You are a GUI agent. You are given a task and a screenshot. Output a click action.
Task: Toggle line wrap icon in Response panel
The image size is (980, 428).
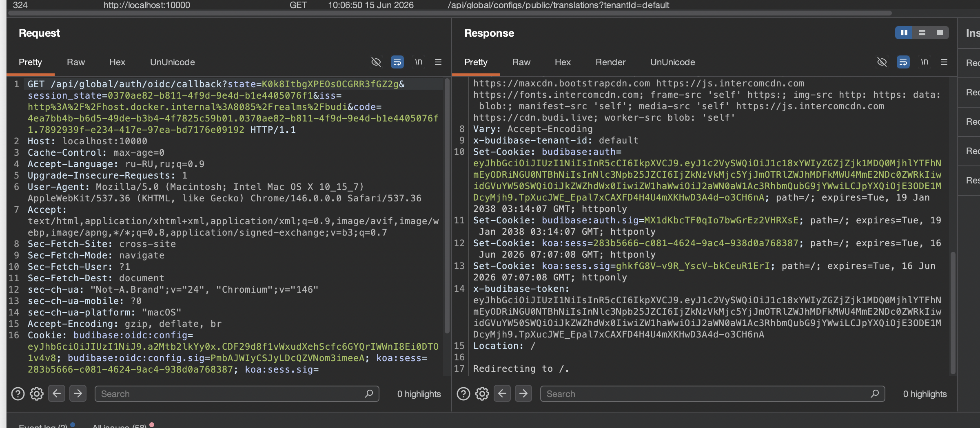(x=903, y=62)
